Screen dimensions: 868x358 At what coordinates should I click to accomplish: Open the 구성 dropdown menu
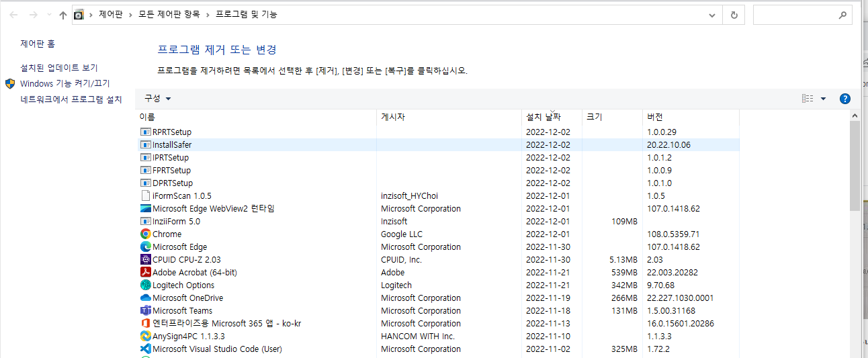(x=158, y=99)
